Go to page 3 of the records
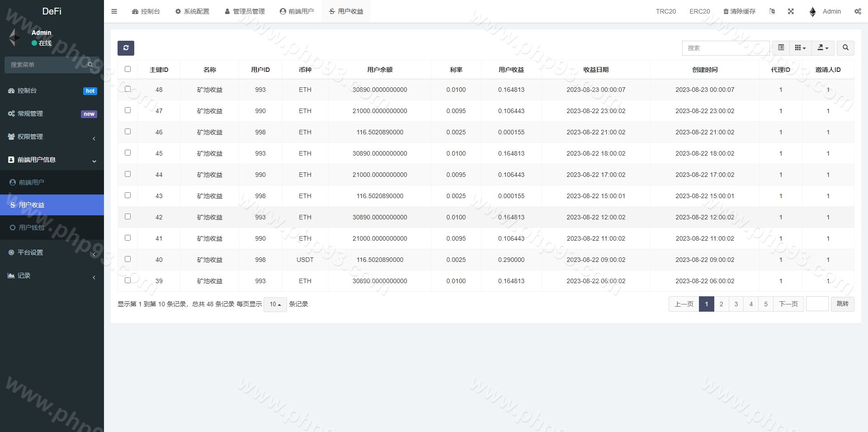 pyautogui.click(x=736, y=304)
